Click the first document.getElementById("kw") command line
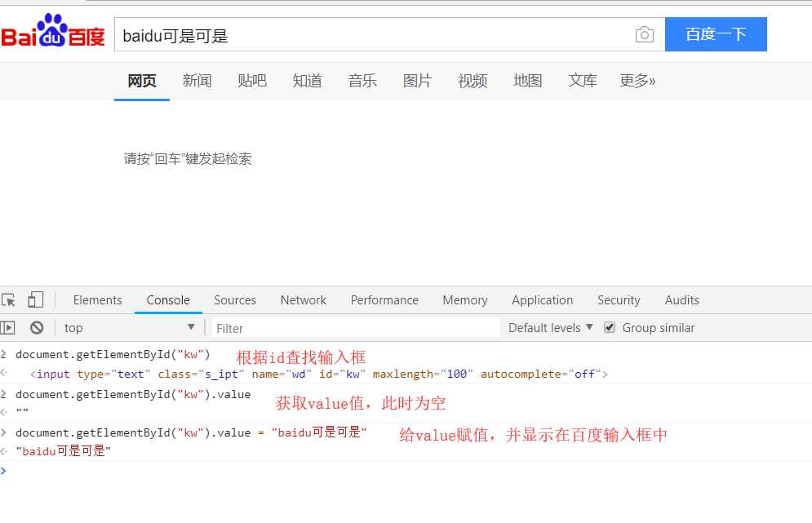 (x=113, y=355)
